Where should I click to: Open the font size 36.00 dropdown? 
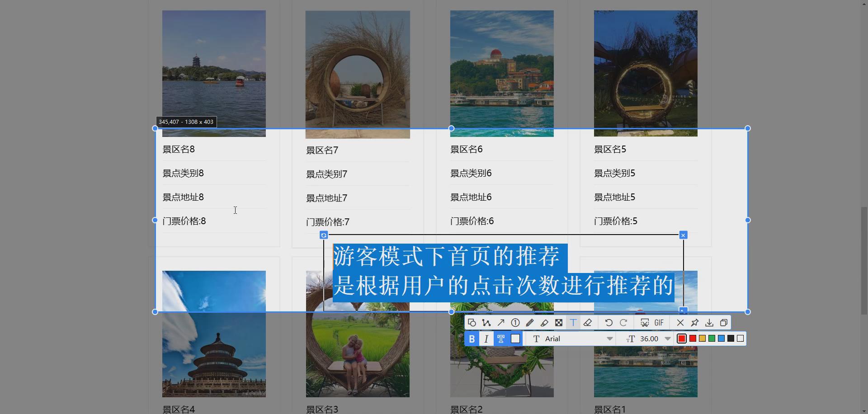(x=649, y=339)
